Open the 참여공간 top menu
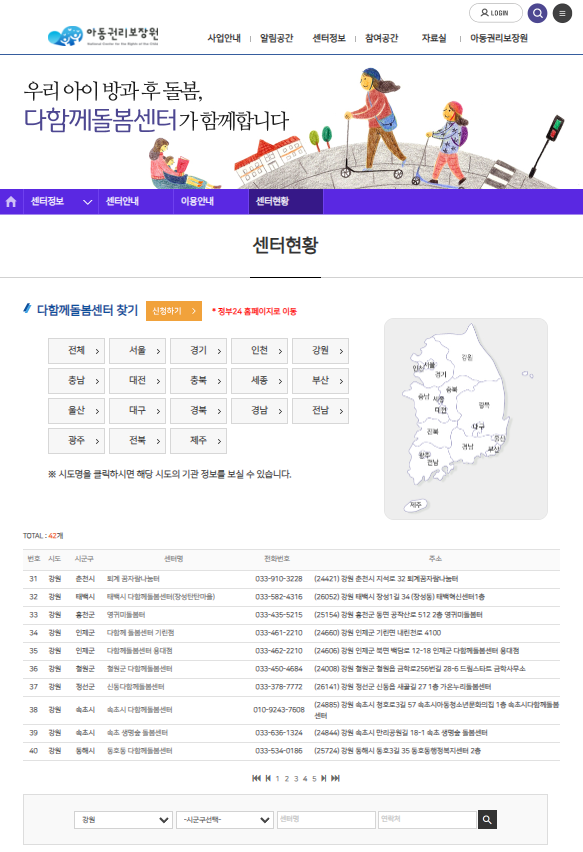Viewport: 583px width, 852px height. point(381,38)
